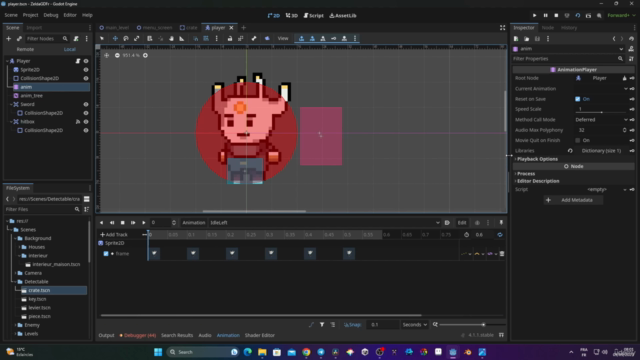Zoom in the viewport with plus icon

[145, 55]
